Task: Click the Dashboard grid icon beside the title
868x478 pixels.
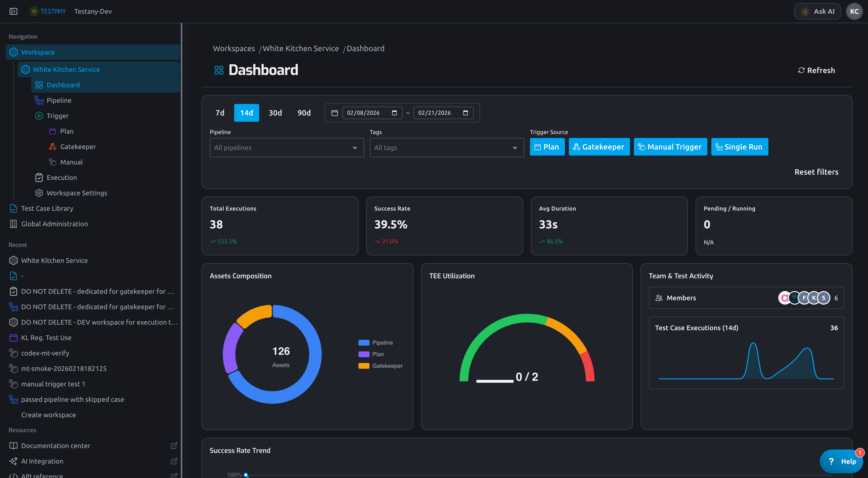Action: 219,70
